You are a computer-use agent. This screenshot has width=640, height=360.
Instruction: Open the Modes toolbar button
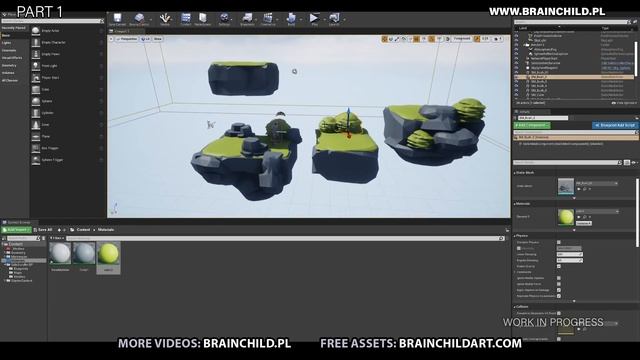tap(165, 18)
